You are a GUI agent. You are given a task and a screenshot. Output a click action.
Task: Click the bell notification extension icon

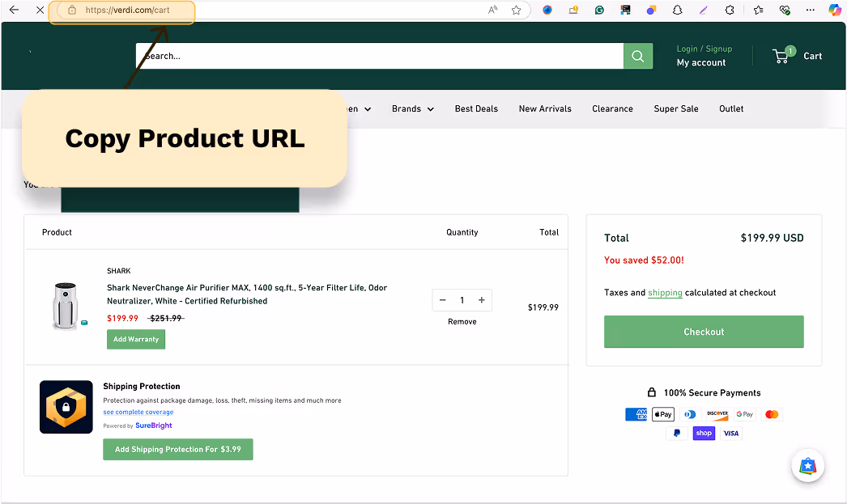[x=678, y=10]
